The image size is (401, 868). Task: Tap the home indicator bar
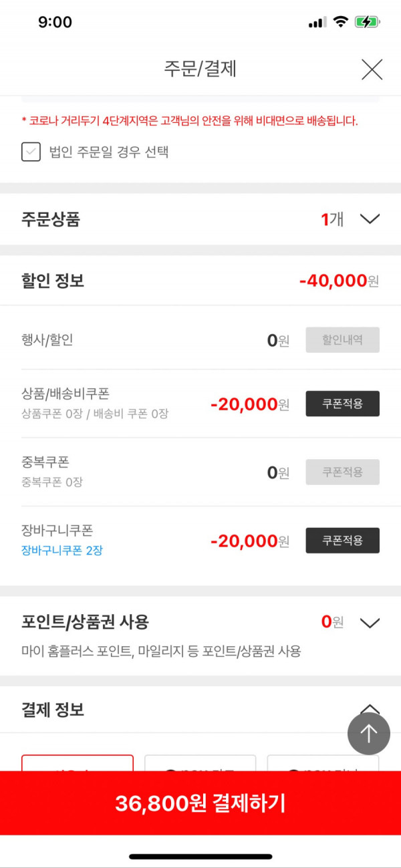pos(200,856)
